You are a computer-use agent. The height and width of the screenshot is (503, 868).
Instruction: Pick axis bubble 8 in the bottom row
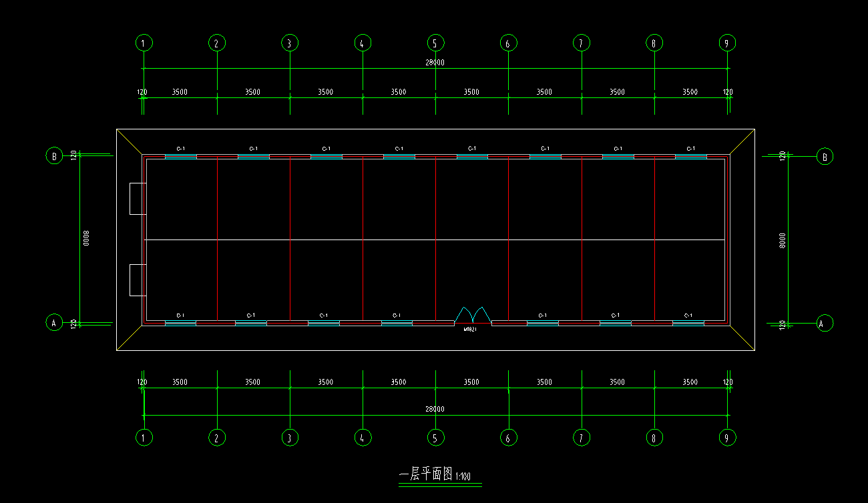pos(654,438)
